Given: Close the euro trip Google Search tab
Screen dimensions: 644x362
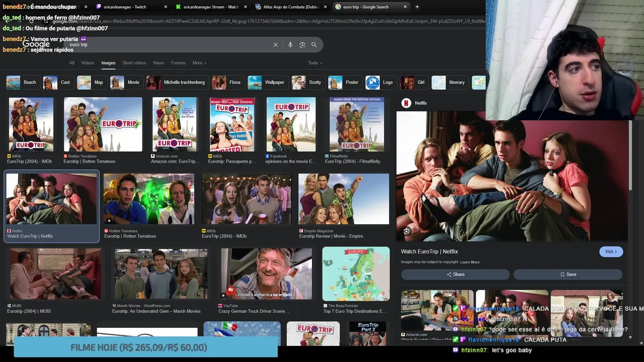Looking at the screenshot, I should [x=406, y=7].
